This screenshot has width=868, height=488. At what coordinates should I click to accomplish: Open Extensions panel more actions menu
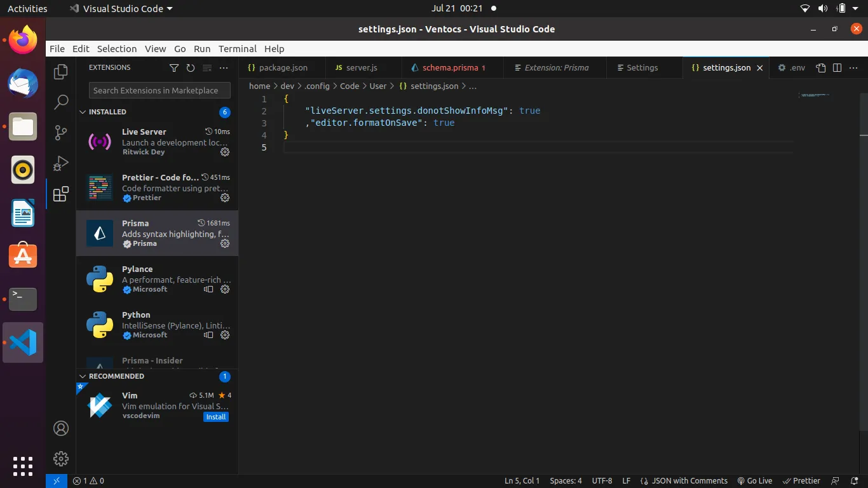click(x=224, y=68)
